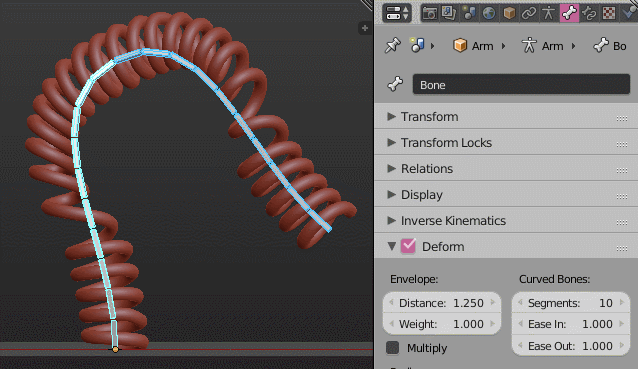Open the Bone Constraints properties tab
This screenshot has height=369, width=638.
point(589,13)
